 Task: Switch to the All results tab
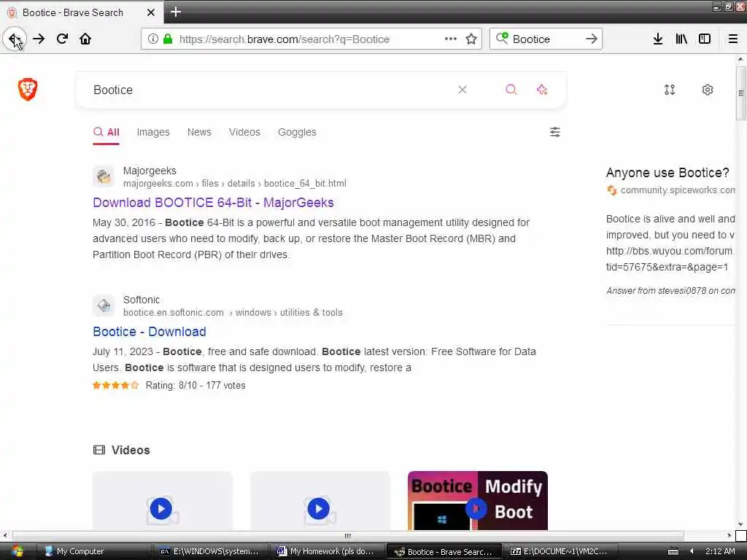[x=107, y=133]
